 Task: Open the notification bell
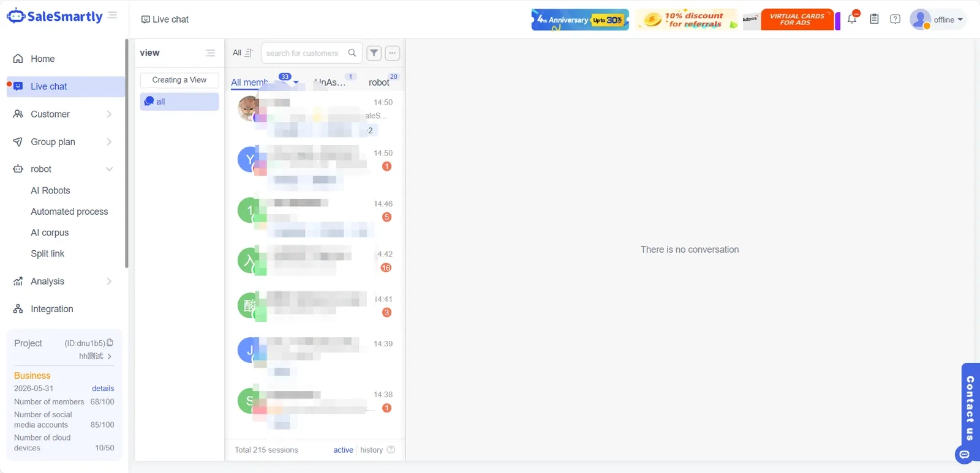[x=852, y=19]
